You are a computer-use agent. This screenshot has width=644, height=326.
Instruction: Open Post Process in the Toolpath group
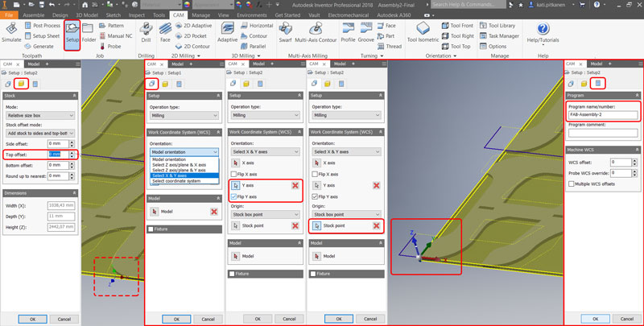tap(42, 26)
